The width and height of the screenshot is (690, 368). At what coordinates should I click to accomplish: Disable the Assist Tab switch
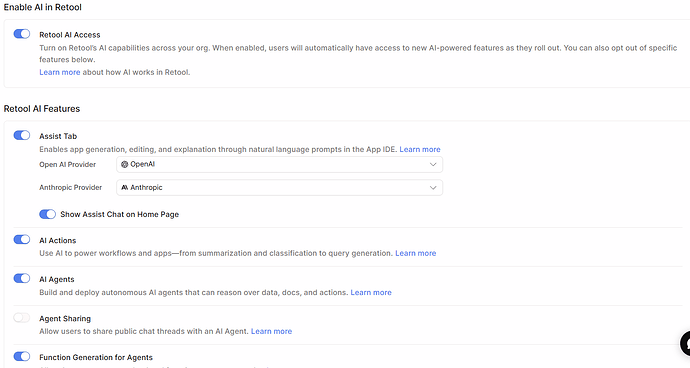tap(22, 135)
